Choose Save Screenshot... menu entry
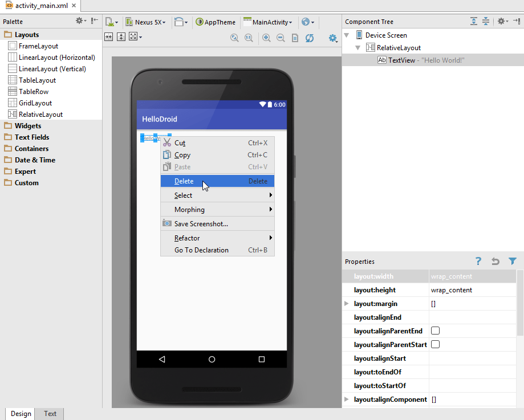The height and width of the screenshot is (420, 524). pyautogui.click(x=218, y=224)
